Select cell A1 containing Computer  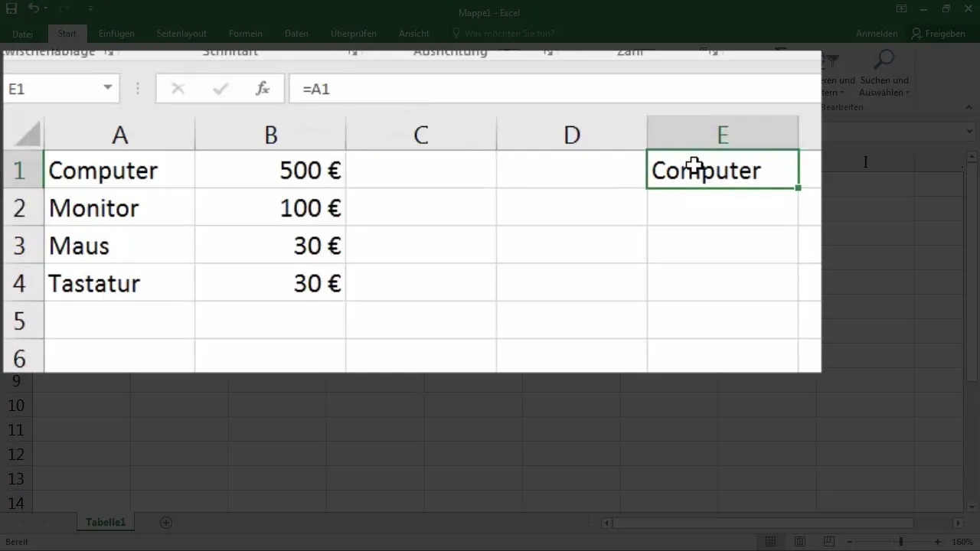tap(119, 170)
